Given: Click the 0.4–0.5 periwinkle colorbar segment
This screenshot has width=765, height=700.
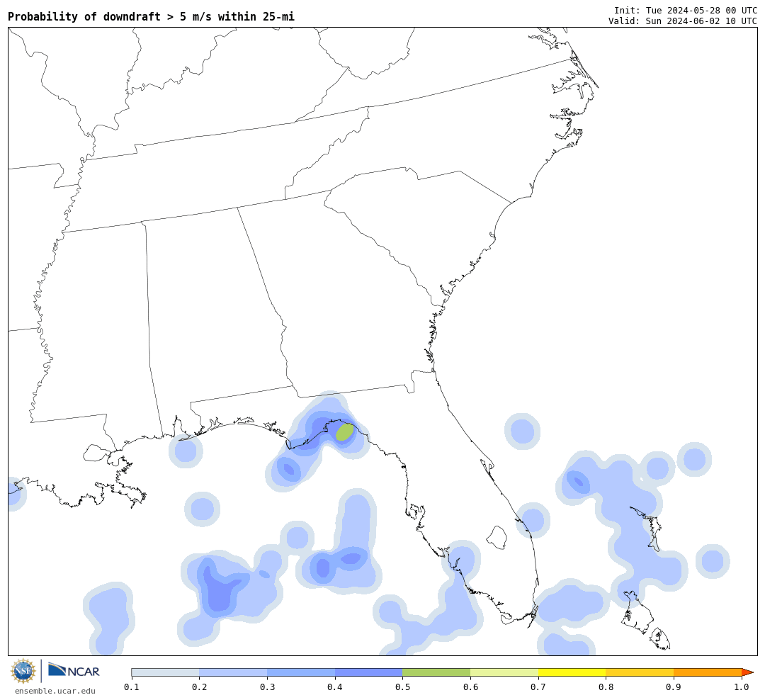Looking at the screenshot, I should (x=369, y=672).
